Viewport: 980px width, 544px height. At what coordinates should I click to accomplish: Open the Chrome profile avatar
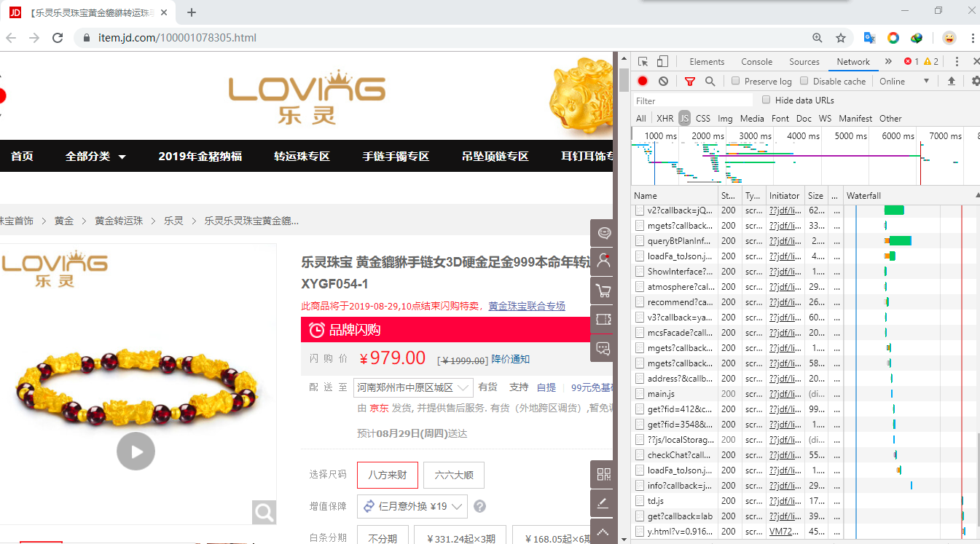pos(949,38)
